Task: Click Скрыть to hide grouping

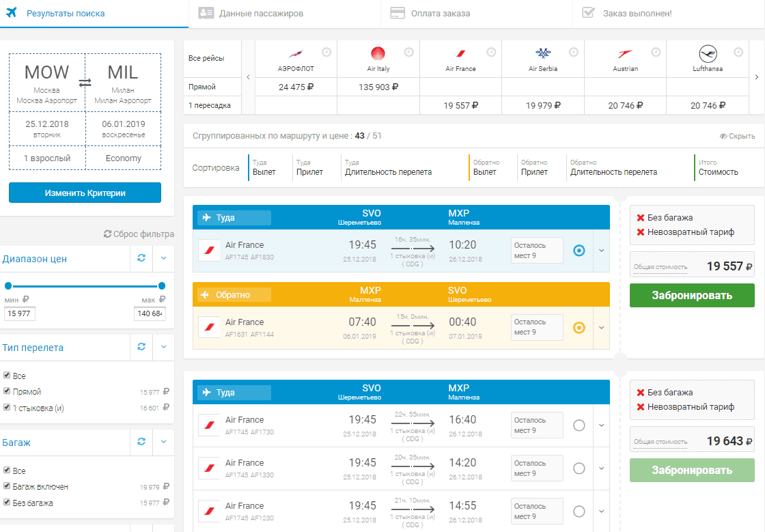Action: click(737, 136)
